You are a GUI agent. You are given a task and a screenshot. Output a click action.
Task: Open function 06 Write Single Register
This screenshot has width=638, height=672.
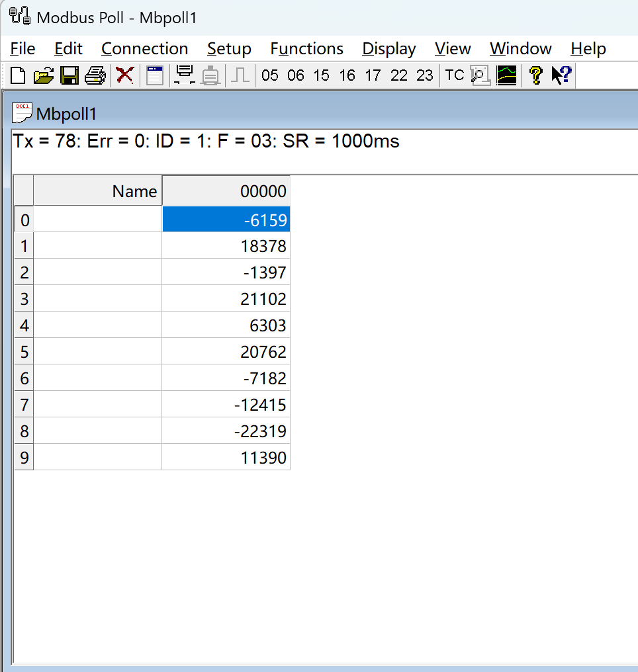[x=296, y=75]
